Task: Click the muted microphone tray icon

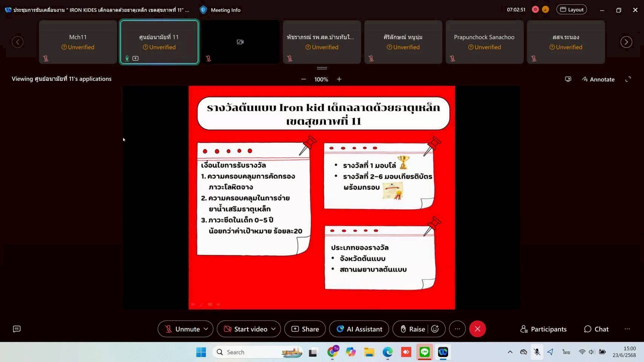Action: pos(537,352)
